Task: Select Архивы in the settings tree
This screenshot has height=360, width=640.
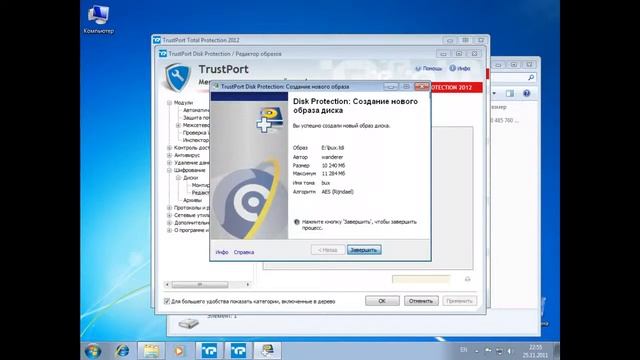Action: pos(192,200)
